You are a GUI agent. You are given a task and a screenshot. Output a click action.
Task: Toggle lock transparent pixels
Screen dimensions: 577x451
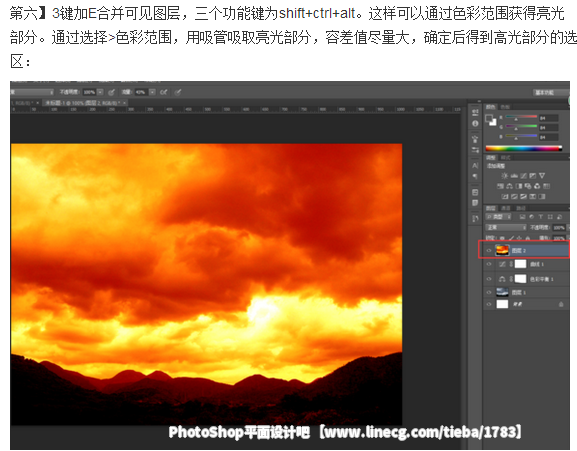[x=502, y=238]
